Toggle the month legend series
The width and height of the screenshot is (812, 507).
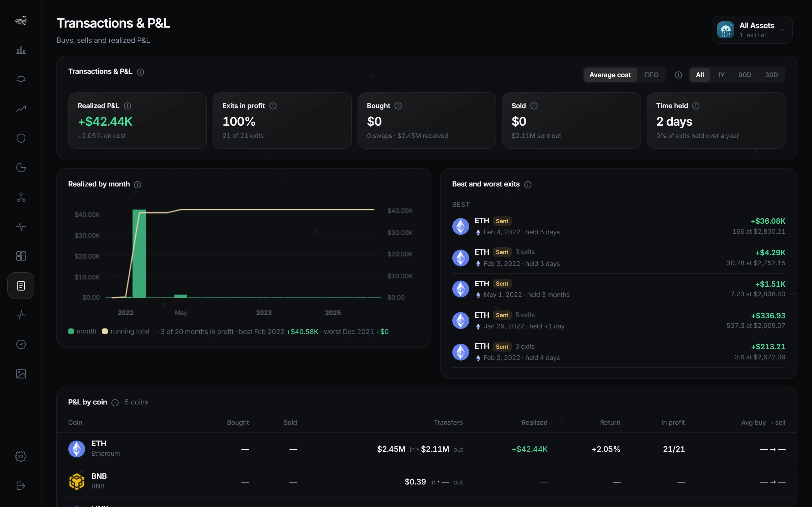[82, 331]
